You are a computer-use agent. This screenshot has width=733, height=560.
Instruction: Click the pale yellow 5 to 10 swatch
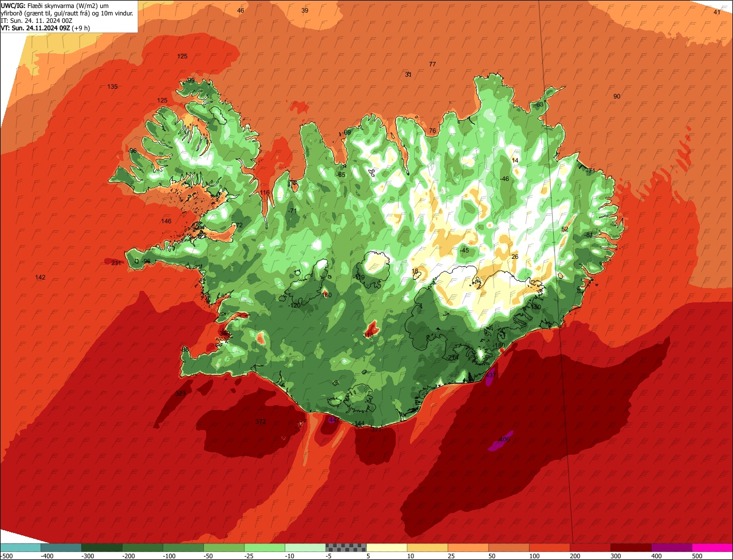(x=387, y=547)
